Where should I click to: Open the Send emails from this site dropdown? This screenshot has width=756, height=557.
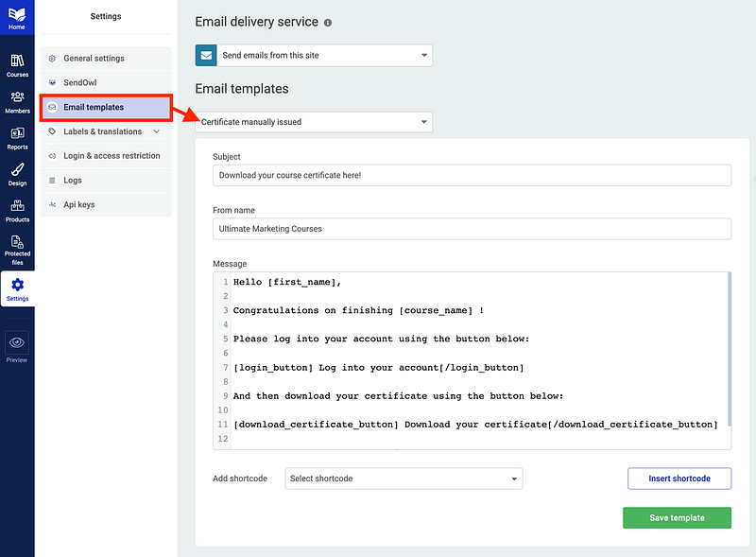point(314,55)
